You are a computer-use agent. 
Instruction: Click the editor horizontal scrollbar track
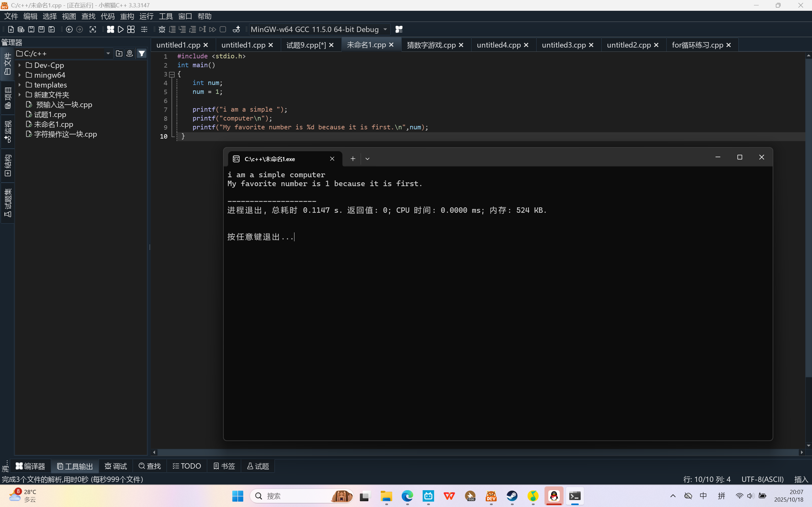(x=470, y=452)
